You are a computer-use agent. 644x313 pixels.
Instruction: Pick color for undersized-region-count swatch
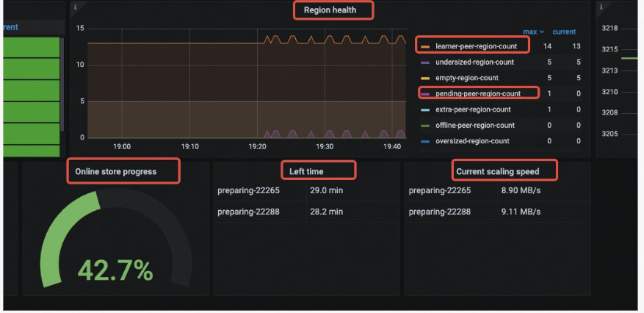click(x=425, y=62)
